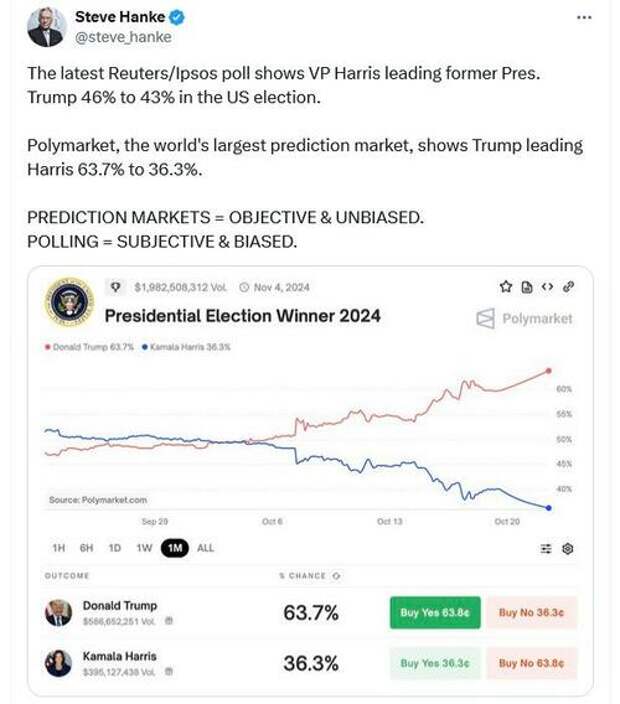This screenshot has height=704, width=620.
Task: Select the 1H time range
Action: click(58, 548)
